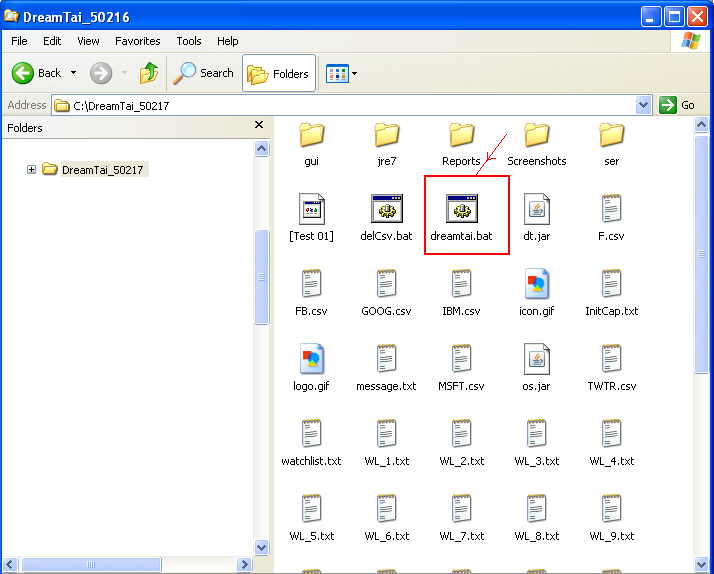
Task: Select the [Test 01] file icon
Action: [311, 218]
